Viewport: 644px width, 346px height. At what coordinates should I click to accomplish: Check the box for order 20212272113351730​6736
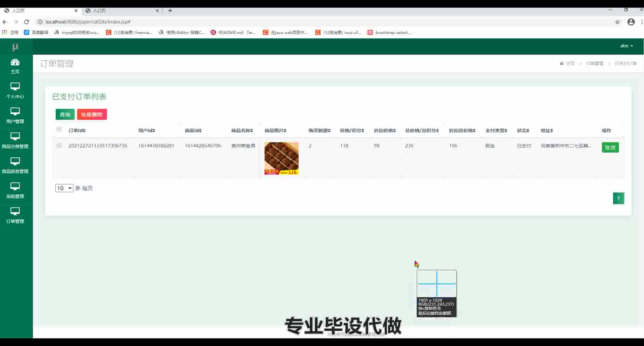click(59, 146)
